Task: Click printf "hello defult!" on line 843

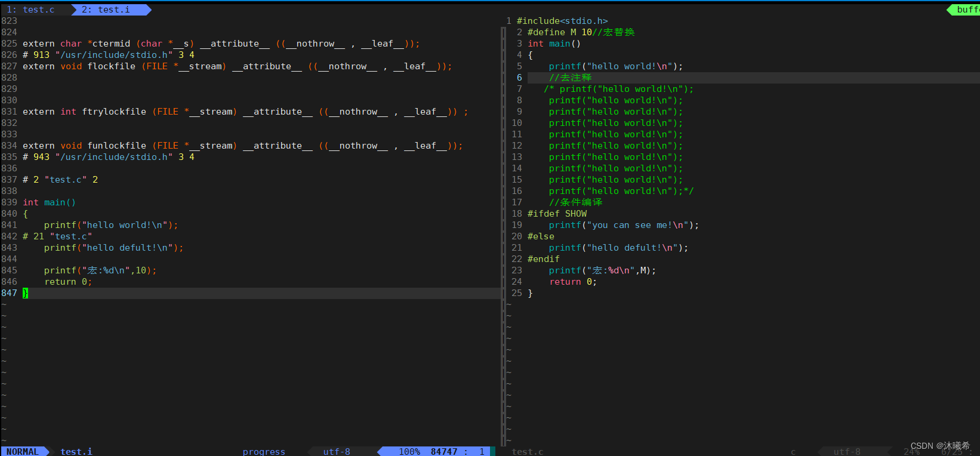Action: click(114, 248)
